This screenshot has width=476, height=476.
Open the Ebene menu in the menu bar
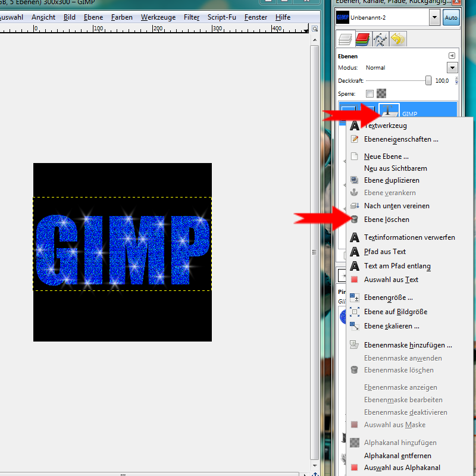pos(93,17)
